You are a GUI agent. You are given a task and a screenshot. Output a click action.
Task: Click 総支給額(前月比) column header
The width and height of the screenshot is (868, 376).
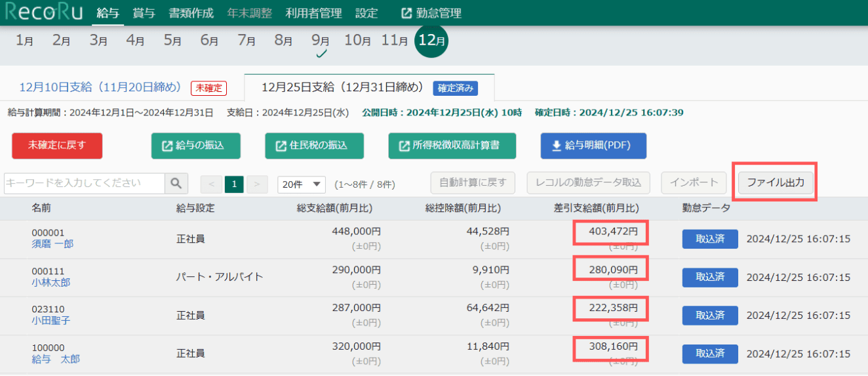(x=334, y=208)
